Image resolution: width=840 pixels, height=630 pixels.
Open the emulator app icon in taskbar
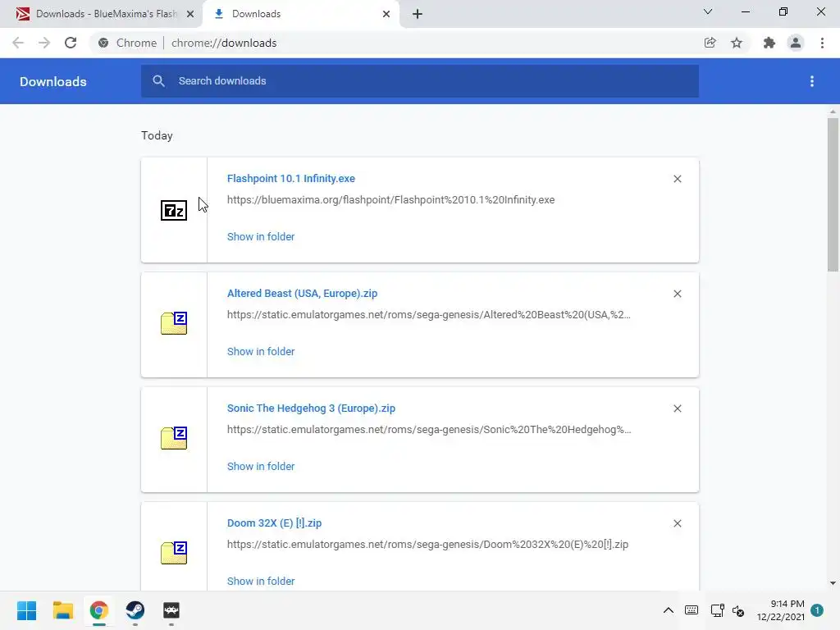tap(171, 610)
